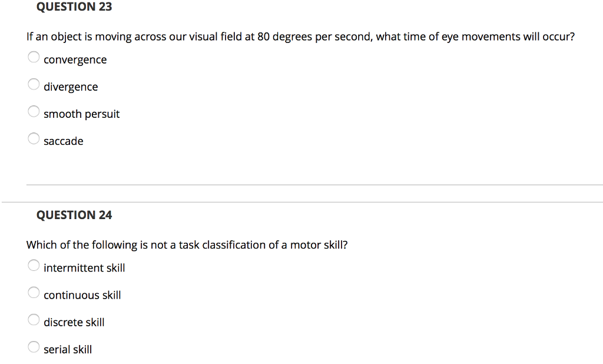Select the divergence radio button
603x364 pixels.
coord(34,84)
